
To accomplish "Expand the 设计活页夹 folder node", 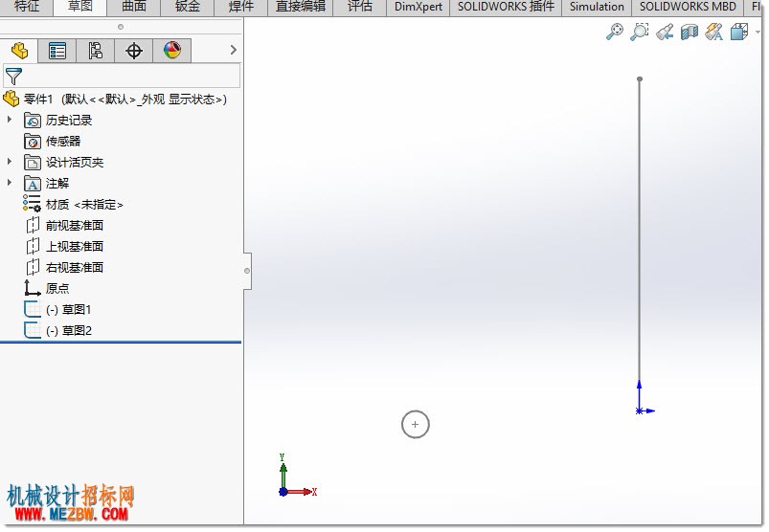I will [x=10, y=161].
